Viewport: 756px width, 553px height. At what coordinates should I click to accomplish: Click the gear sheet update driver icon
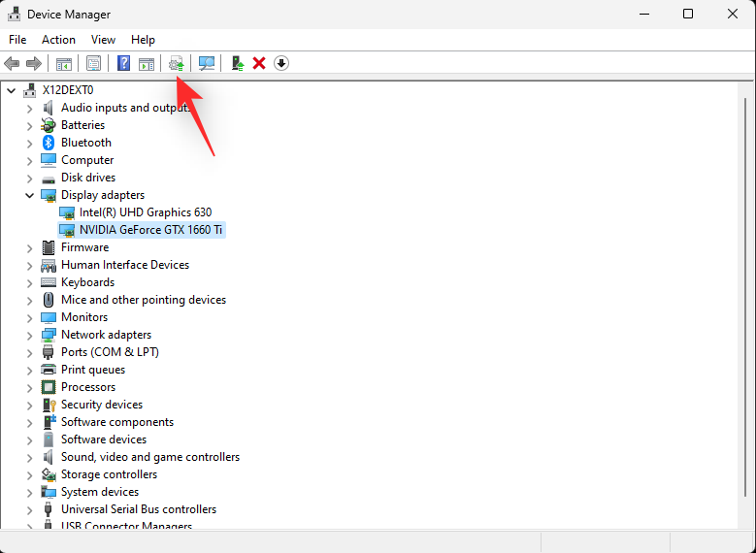click(176, 63)
